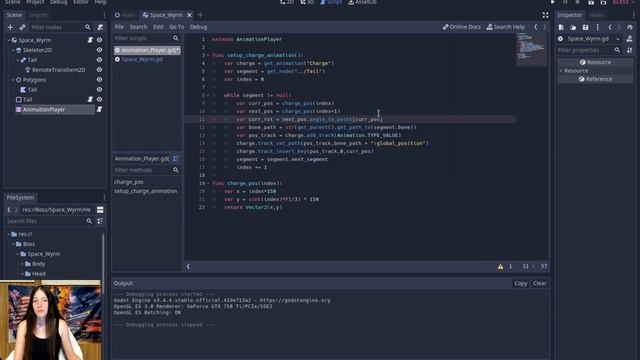
Task: Collapse Space_Wyrm folder in FileSystem
Action: pyautogui.click(x=18, y=254)
